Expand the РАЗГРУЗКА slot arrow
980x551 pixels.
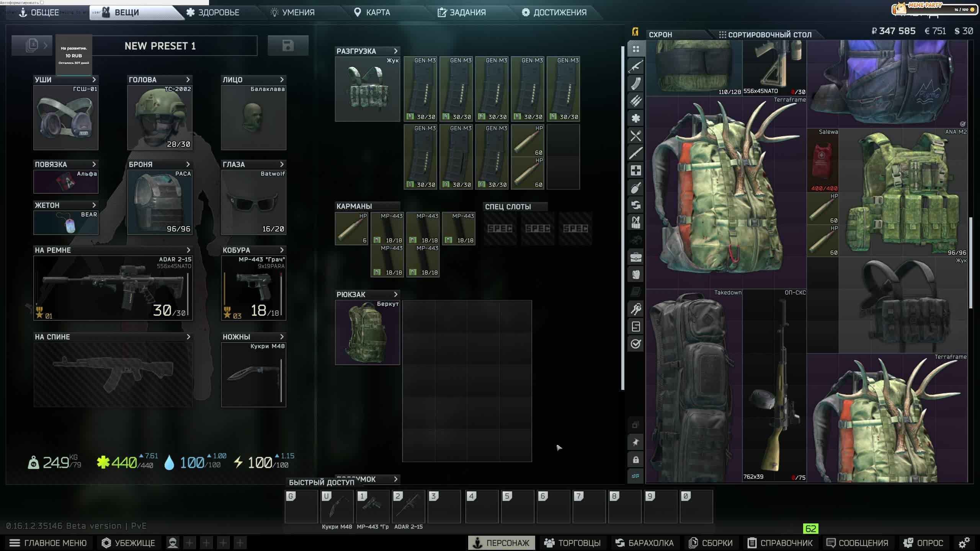point(396,51)
